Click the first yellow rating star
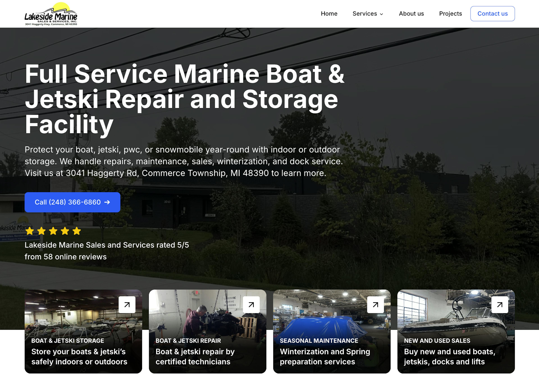 pos(30,231)
